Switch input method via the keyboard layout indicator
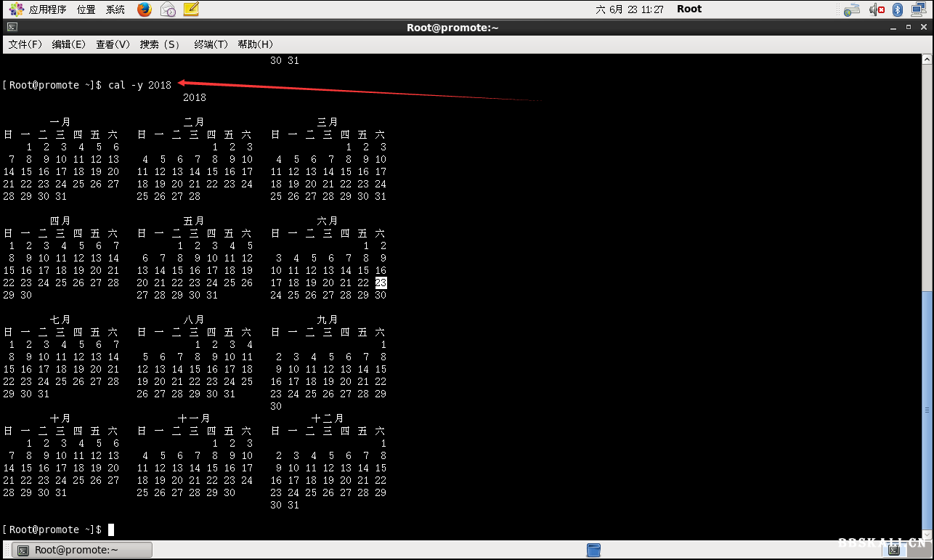Viewport: 934px width, 560px height. (851, 9)
